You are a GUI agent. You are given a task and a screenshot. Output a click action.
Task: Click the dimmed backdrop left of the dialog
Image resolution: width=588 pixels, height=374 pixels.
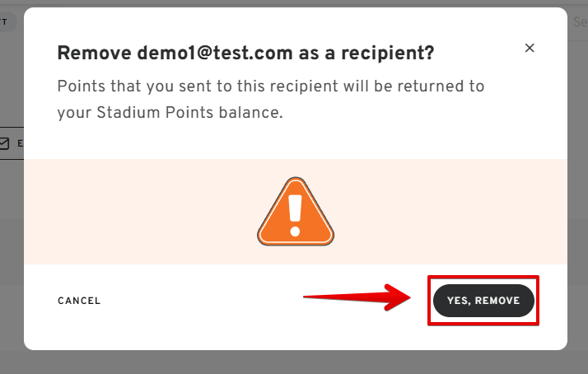tap(12, 244)
